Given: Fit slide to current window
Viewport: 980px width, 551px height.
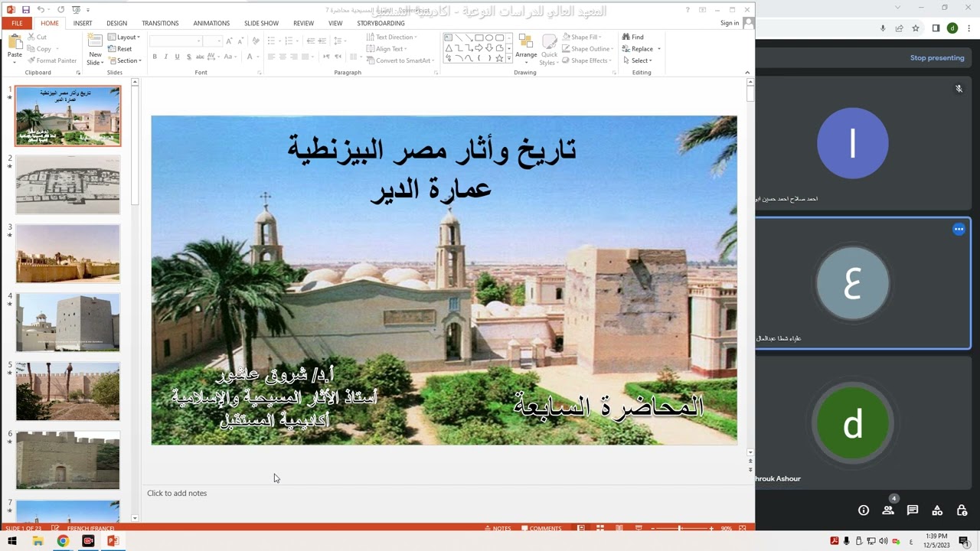Looking at the screenshot, I should tap(742, 528).
